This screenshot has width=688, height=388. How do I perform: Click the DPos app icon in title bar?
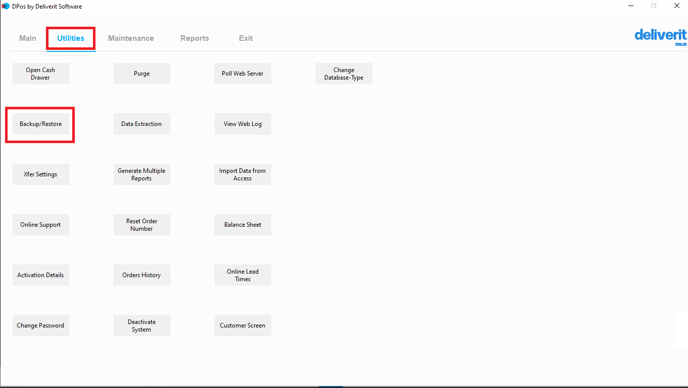click(6, 6)
